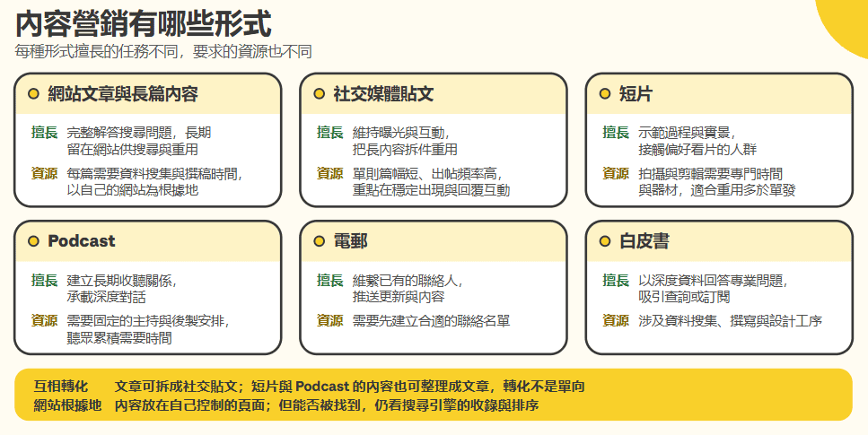This screenshot has height=435, width=868.
Task: Click 資源 label in 社交媒體貼文 card
Action: point(330,174)
